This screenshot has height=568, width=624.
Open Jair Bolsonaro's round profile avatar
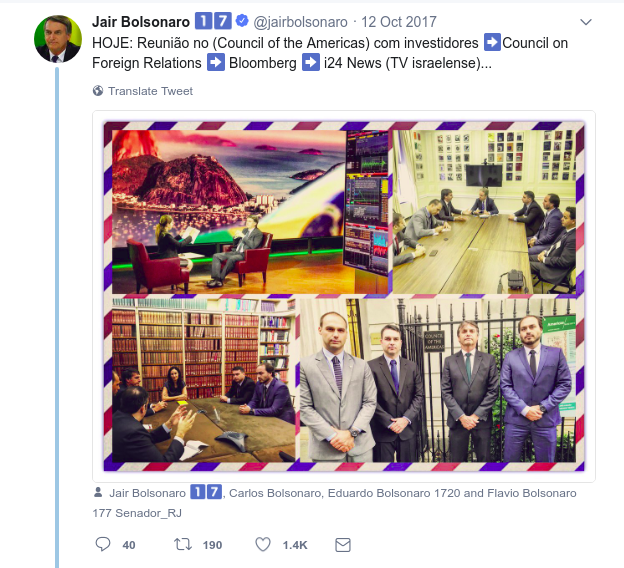coord(58,39)
